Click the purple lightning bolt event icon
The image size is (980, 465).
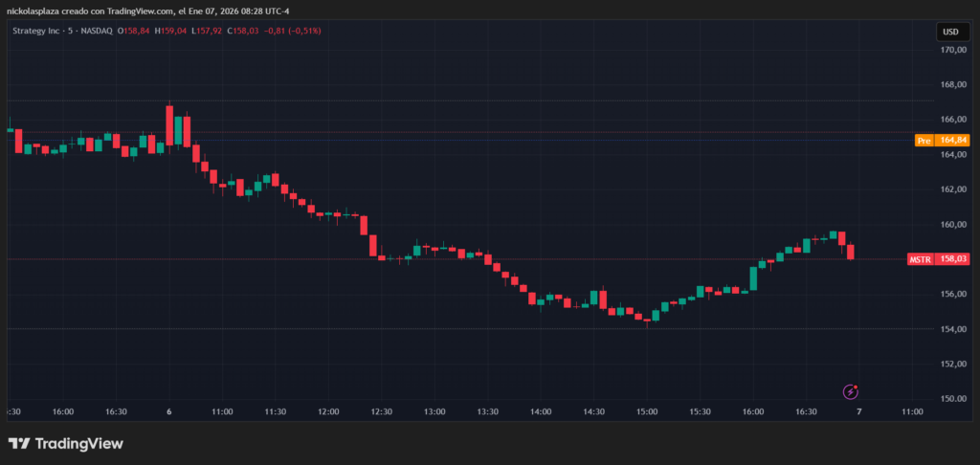[850, 391]
